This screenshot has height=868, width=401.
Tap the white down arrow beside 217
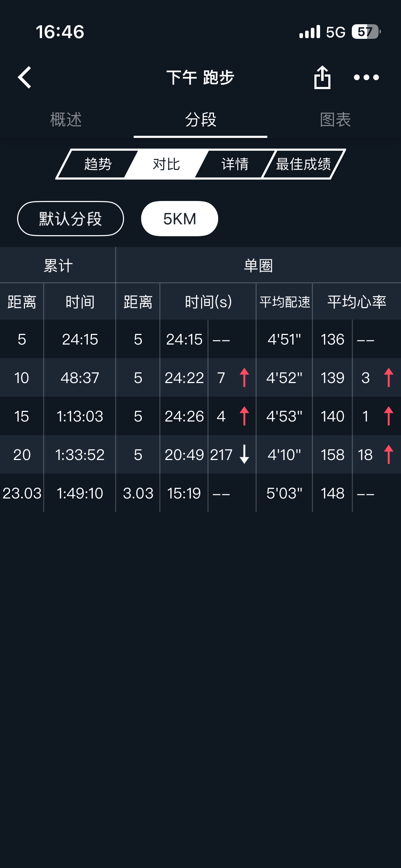pyautogui.click(x=244, y=454)
